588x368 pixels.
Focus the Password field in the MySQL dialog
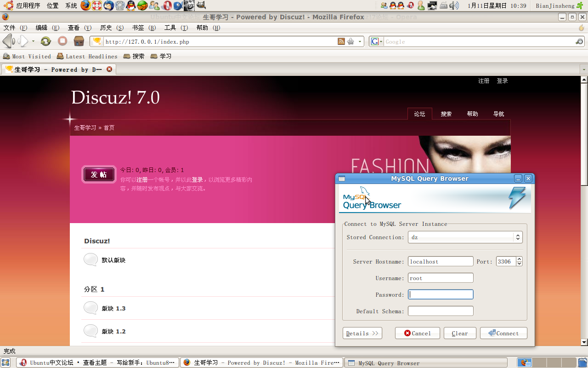(x=441, y=294)
